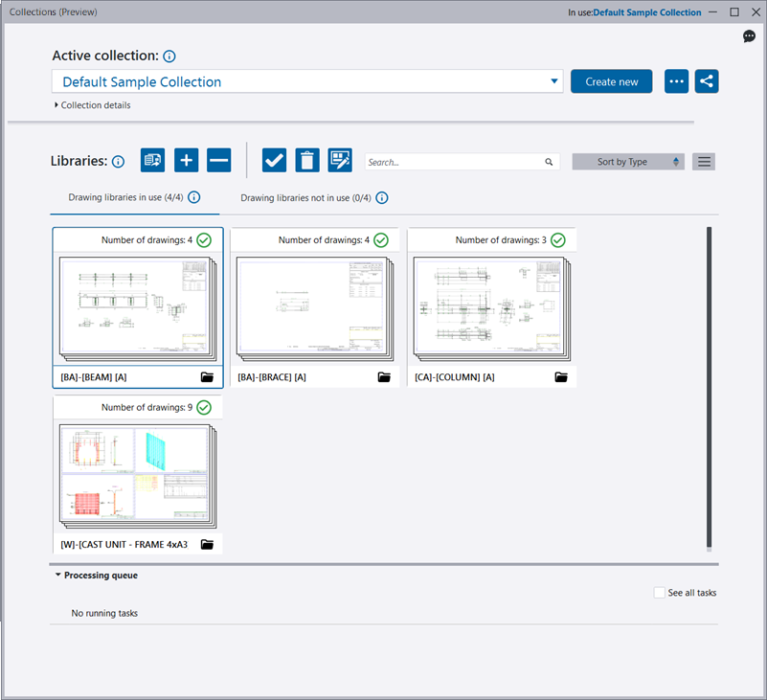Click the checkmark validate libraries icon

[274, 161]
